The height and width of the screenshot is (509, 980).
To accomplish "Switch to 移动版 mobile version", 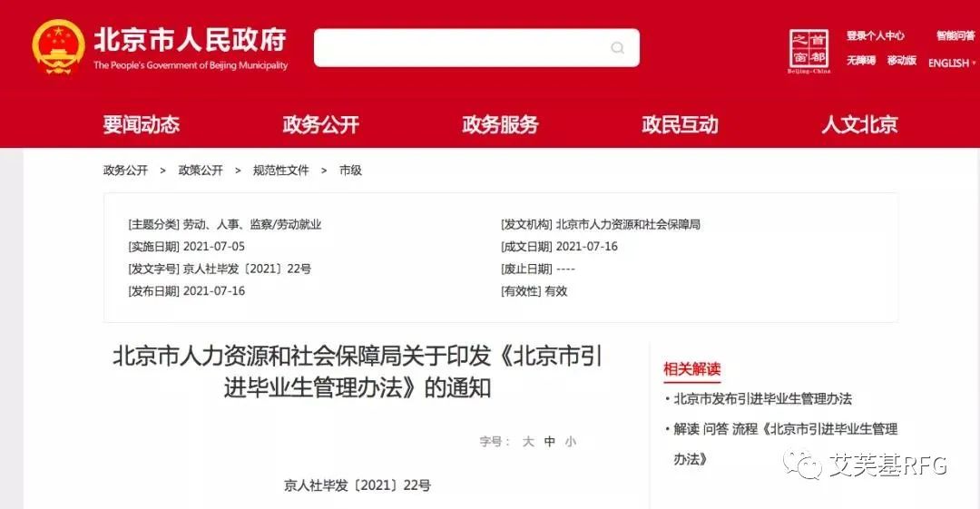I will (x=902, y=60).
